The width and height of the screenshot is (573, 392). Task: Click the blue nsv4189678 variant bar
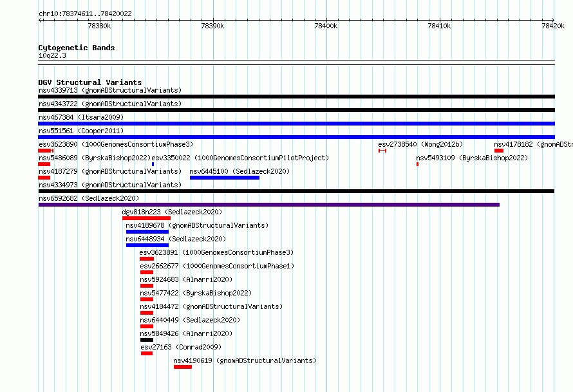coord(147,232)
